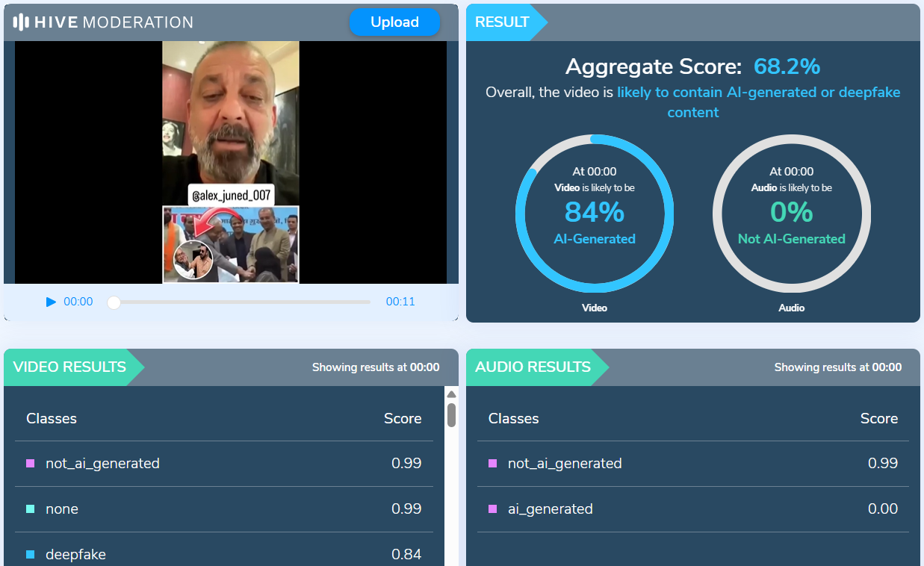Open the AUDIO RESULTS header tab
Viewport: 924px width, 566px height.
coord(533,367)
